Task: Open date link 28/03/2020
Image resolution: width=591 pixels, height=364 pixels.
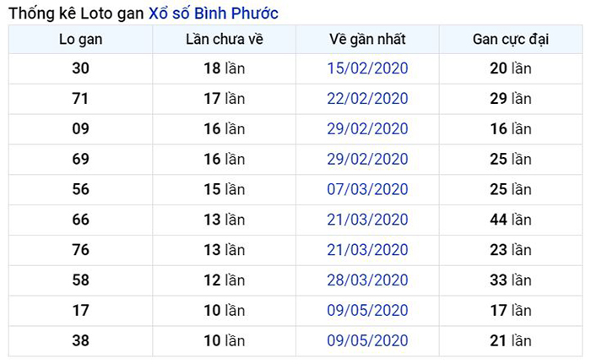Action: tap(367, 280)
